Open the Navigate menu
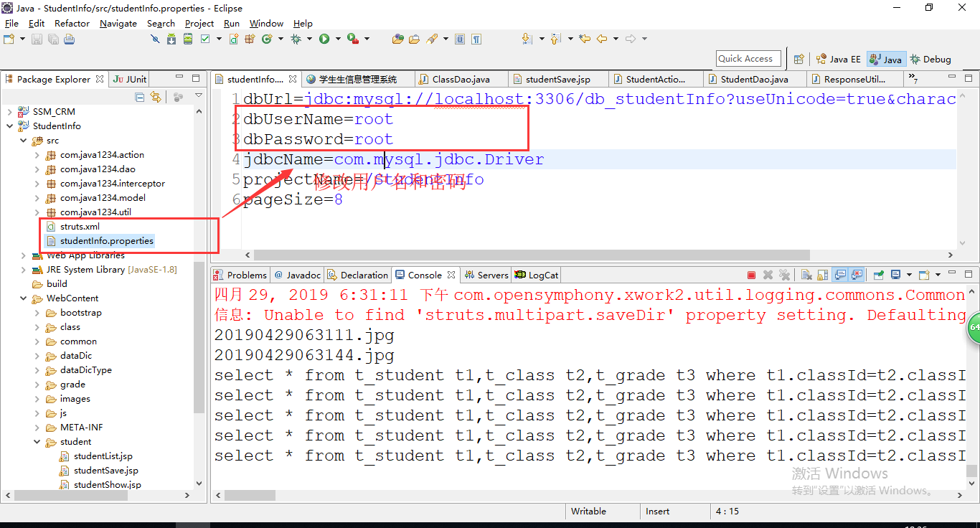 tap(118, 23)
